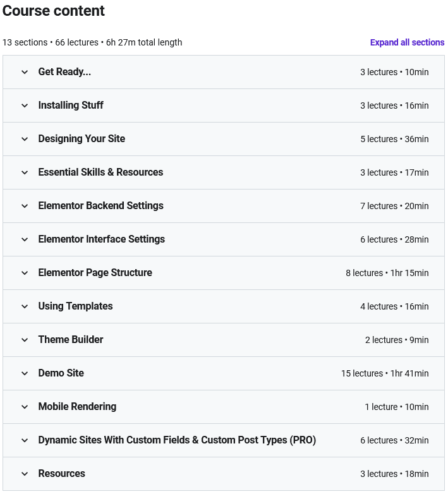The height and width of the screenshot is (494, 448).
Task: Click the chevron arrow next to Designing Your Site
Action: coord(25,139)
